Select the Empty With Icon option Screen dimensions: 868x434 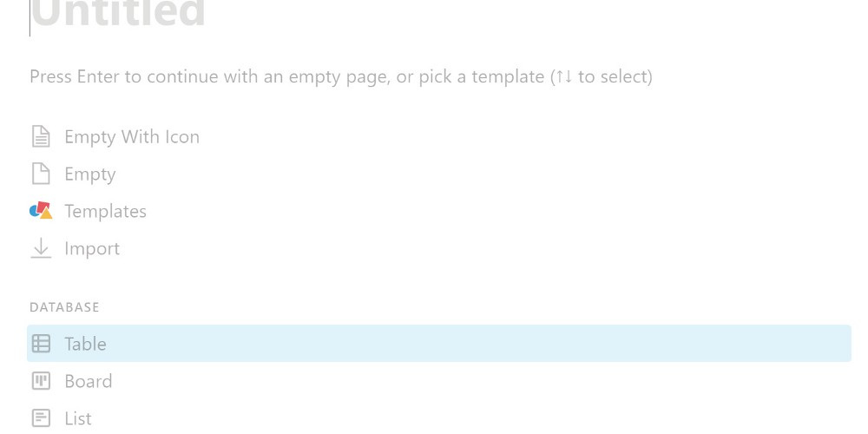(132, 137)
